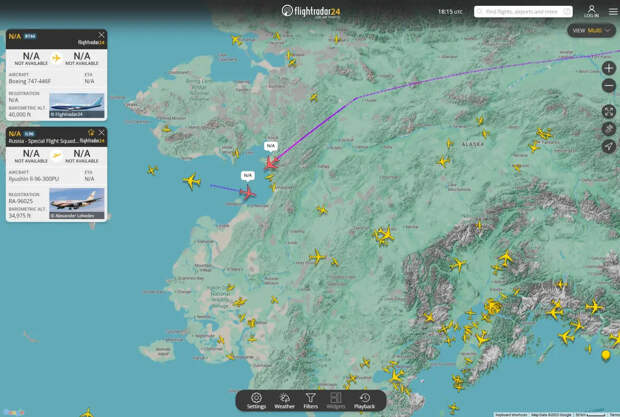This screenshot has width=620, height=417.
Task: Go to Flightradar24 home via logo
Action: (310, 11)
